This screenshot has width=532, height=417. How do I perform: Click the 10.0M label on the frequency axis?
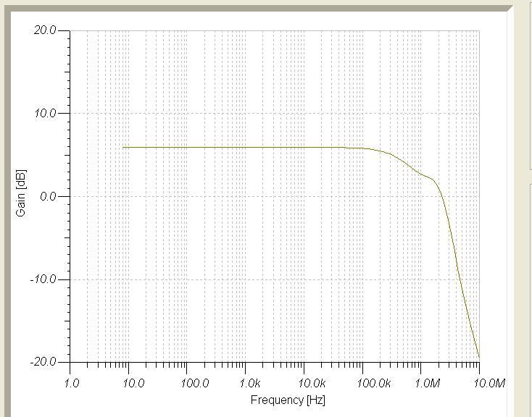(x=489, y=384)
